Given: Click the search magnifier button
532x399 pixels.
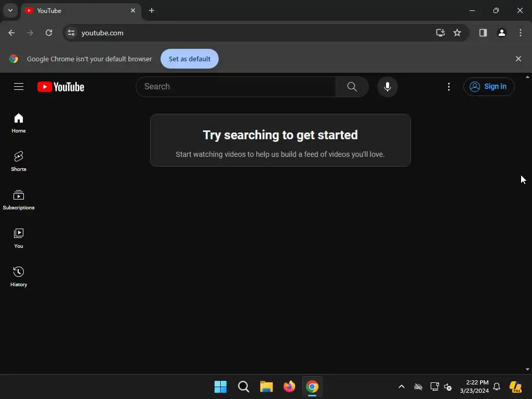Looking at the screenshot, I should 352,87.
